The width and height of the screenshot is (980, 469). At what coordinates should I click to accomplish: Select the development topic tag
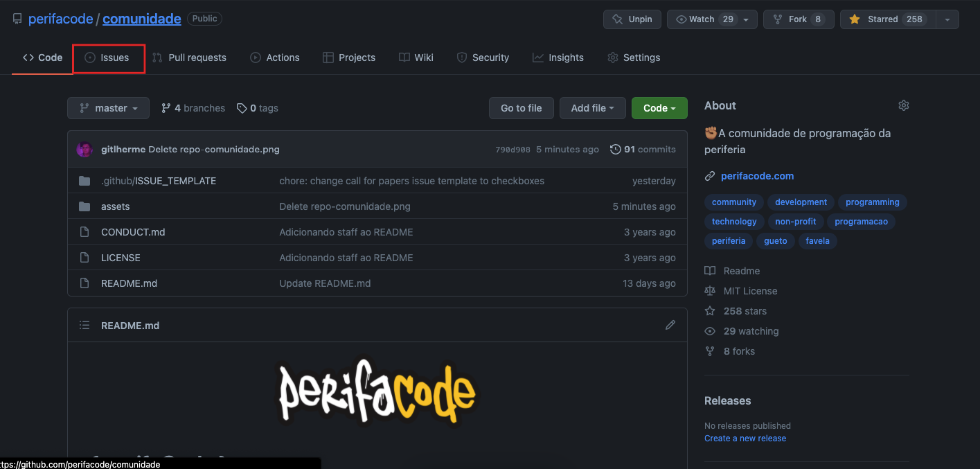click(801, 202)
